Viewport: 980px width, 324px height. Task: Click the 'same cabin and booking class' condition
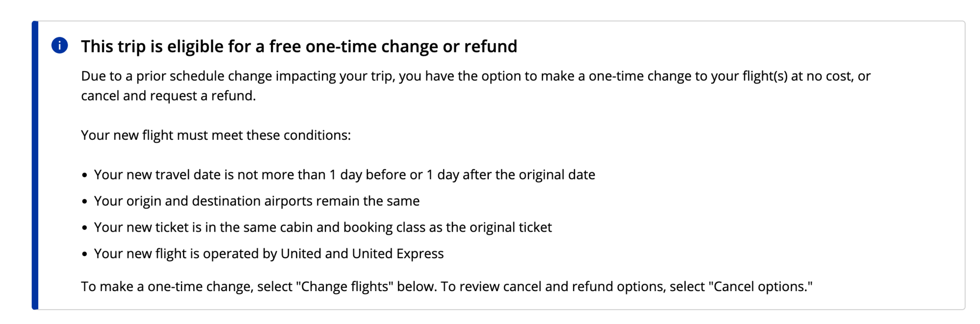(x=323, y=227)
